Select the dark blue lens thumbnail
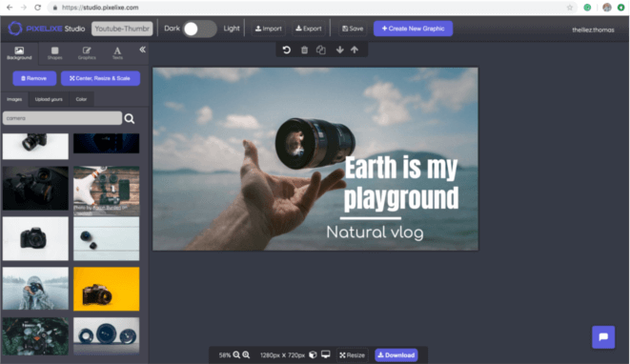 pos(107,144)
